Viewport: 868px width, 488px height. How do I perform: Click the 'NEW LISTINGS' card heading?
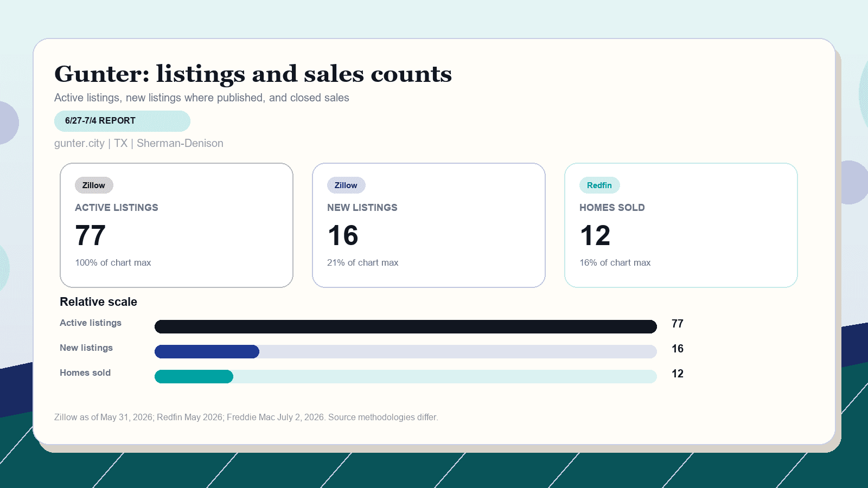362,208
